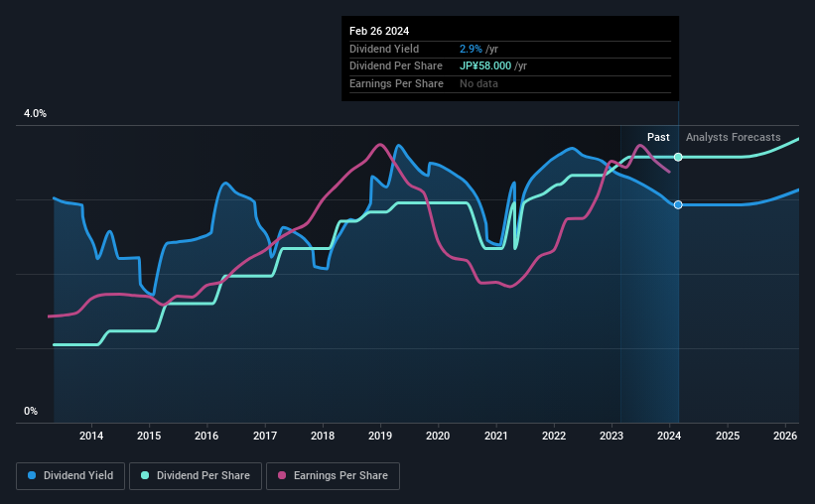Click the 2019 x-axis label
This screenshot has height=504, width=815.
[x=380, y=436]
